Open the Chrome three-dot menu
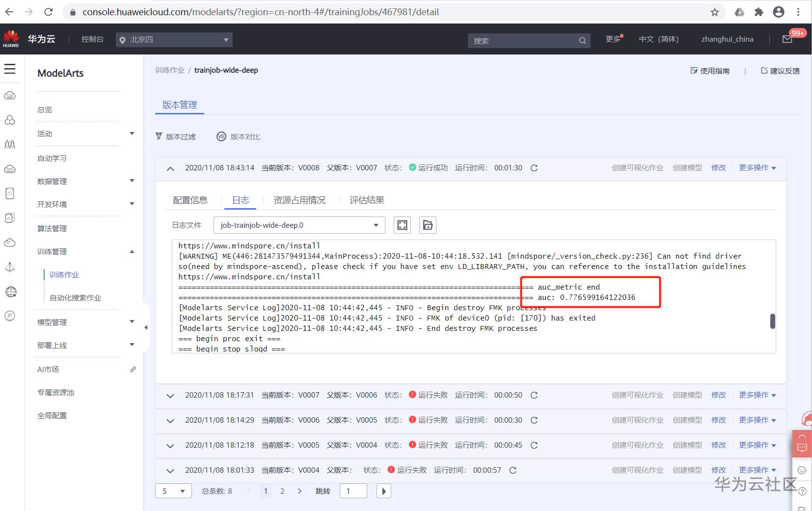Image resolution: width=812 pixels, height=511 pixels. click(x=798, y=12)
